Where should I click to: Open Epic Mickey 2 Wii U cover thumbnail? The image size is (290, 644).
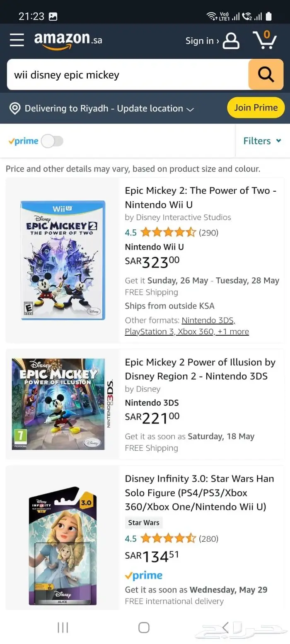(x=63, y=260)
